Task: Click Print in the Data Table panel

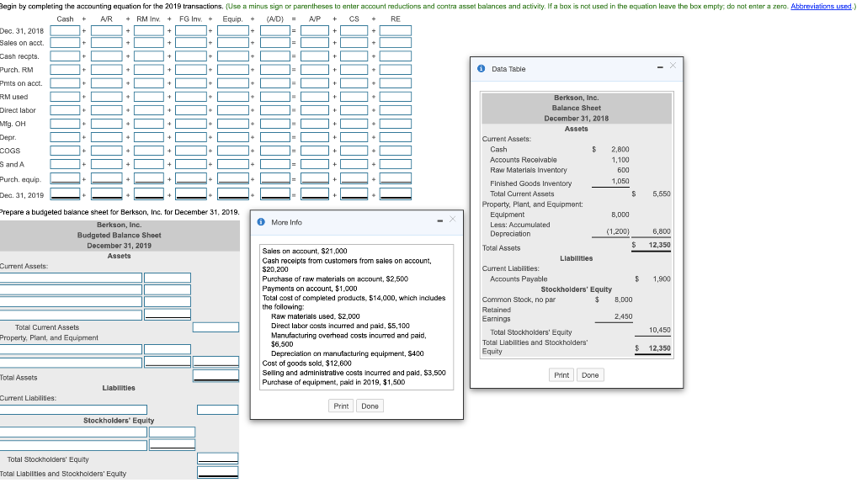Action: click(x=561, y=374)
